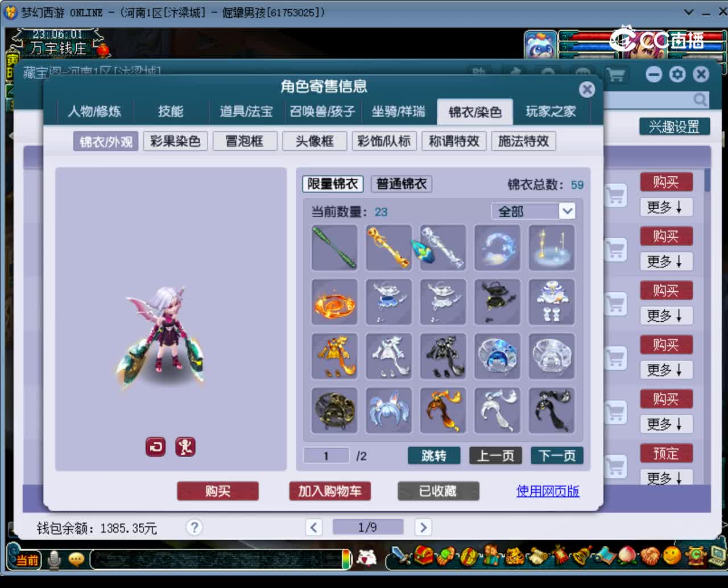The width and height of the screenshot is (728, 588).
Task: Open the 冒泡框 sub-tab
Action: point(245,141)
